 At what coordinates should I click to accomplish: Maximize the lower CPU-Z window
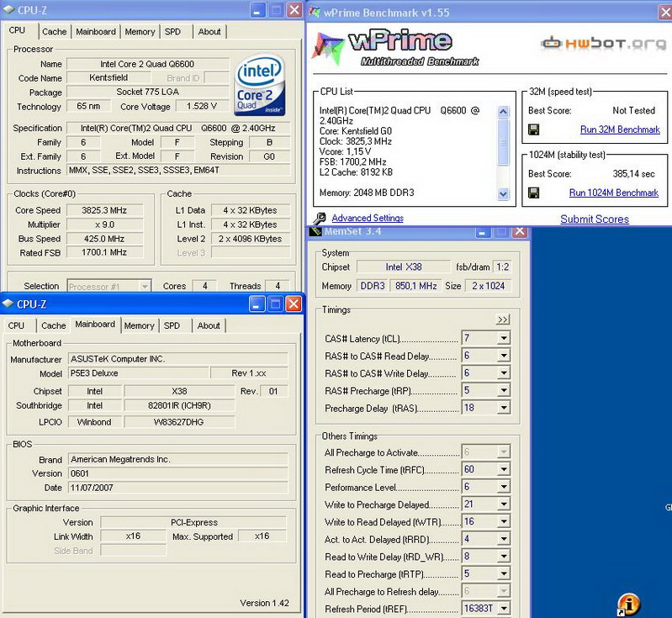[x=275, y=304]
